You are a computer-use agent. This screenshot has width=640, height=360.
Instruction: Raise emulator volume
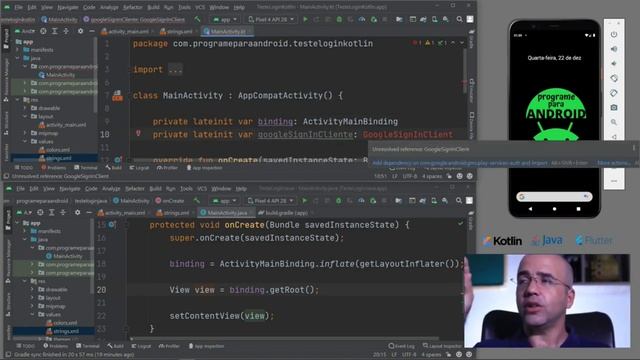tap(614, 49)
